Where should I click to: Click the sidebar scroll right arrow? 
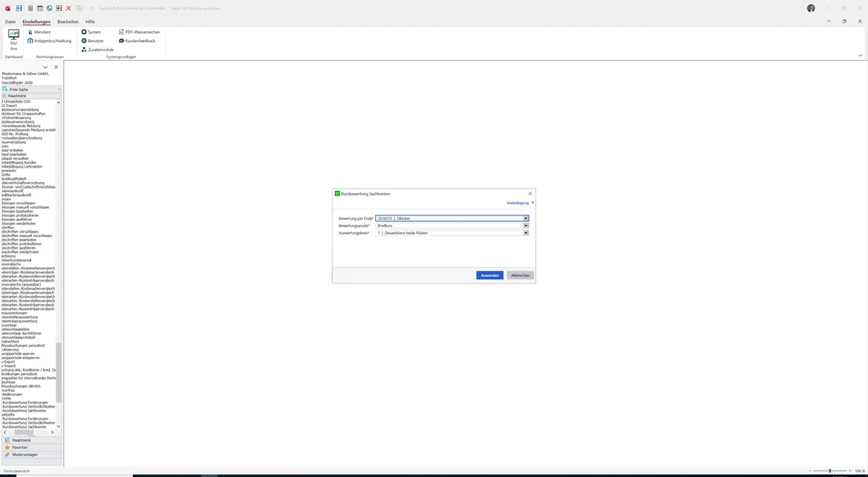click(52, 432)
